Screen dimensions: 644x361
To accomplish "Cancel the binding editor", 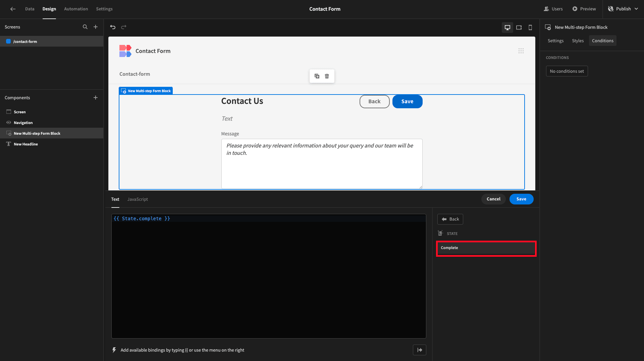I will [493, 199].
